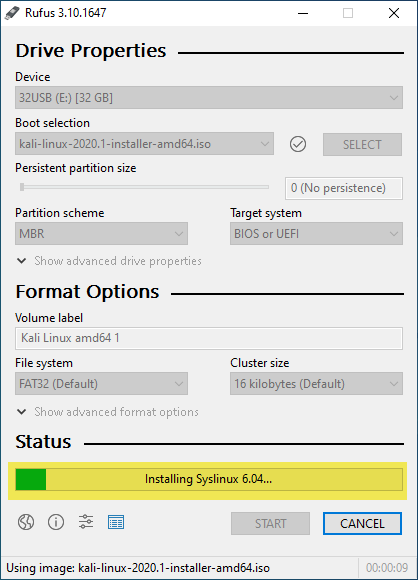Screen dimensions: 418x580
Task: Expand Show advanced format options
Action: [108, 412]
